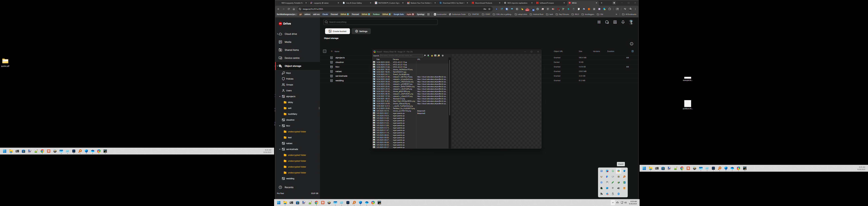868x206 pixels.
Task: Click the info circle icon
Action: tap(631, 44)
